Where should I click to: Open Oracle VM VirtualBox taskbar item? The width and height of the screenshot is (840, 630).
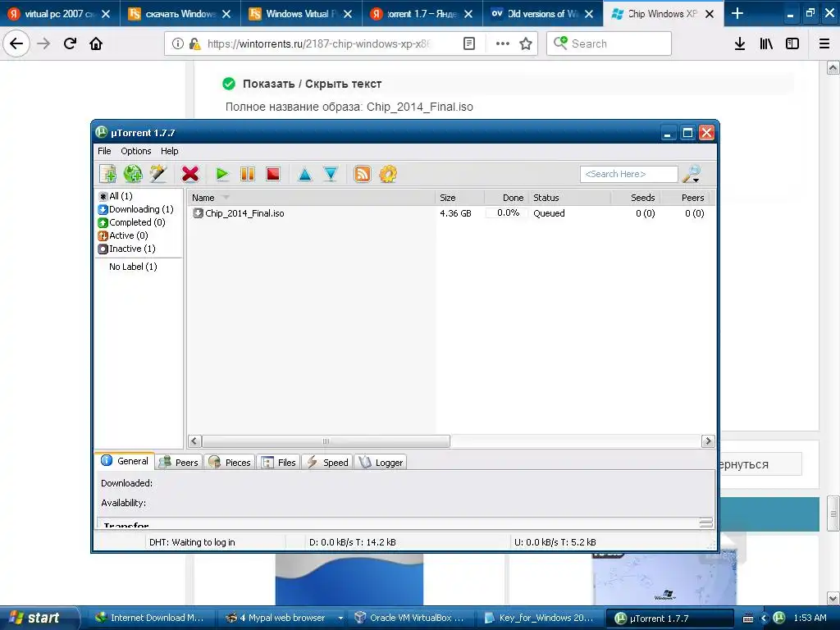(x=410, y=618)
